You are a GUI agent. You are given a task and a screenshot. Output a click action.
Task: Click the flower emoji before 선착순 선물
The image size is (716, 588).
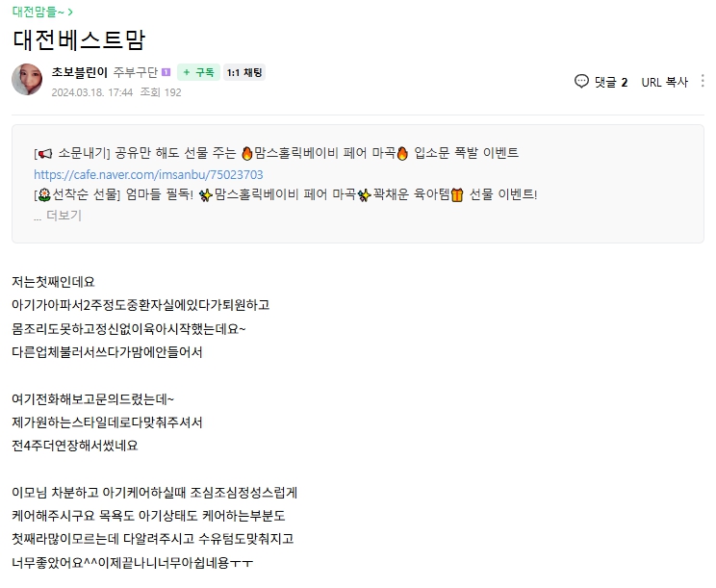point(44,195)
